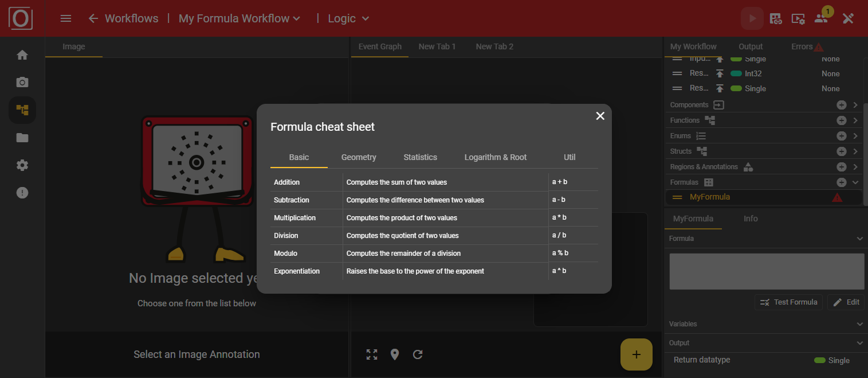This screenshot has width=868, height=378.
Task: Click the save workflow link icon in header
Action: pyautogui.click(x=775, y=18)
